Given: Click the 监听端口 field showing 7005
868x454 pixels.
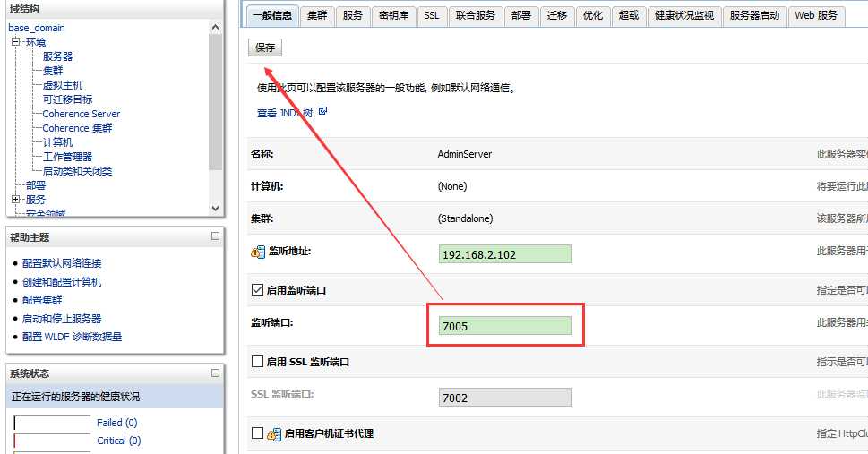Looking at the screenshot, I should [x=505, y=326].
